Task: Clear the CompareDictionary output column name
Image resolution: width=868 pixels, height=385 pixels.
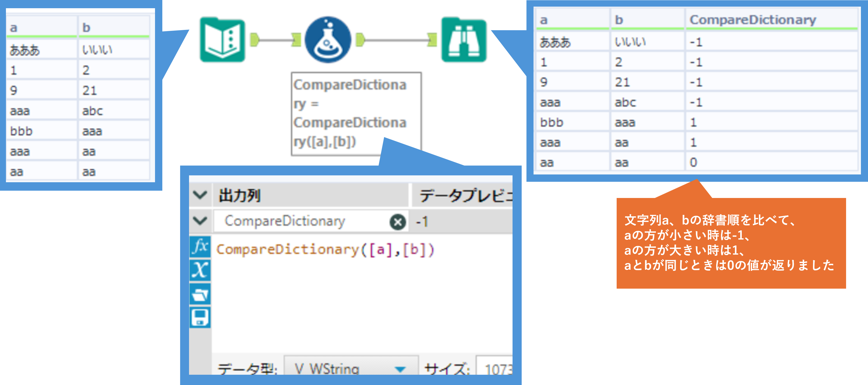Action: (398, 222)
